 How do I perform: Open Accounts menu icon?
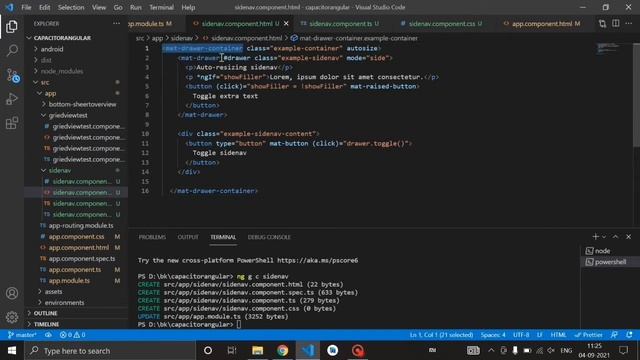12,293
